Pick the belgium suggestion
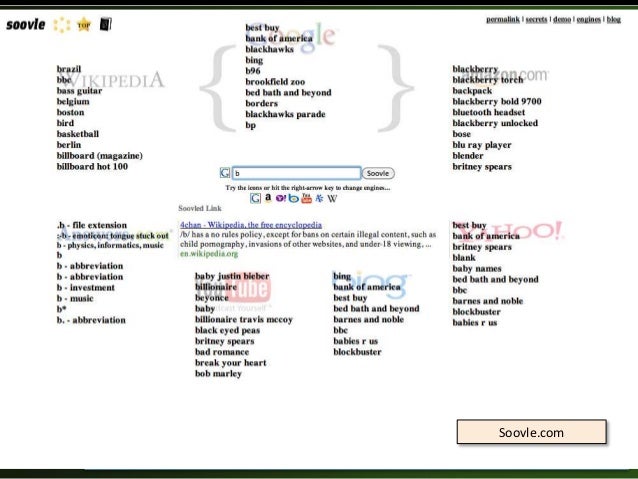This screenshot has height=479, width=638. tap(73, 101)
